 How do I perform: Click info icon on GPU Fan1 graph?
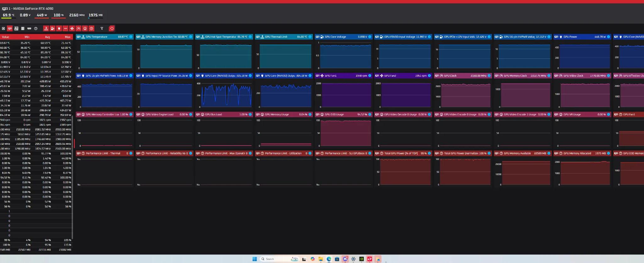click(370, 76)
